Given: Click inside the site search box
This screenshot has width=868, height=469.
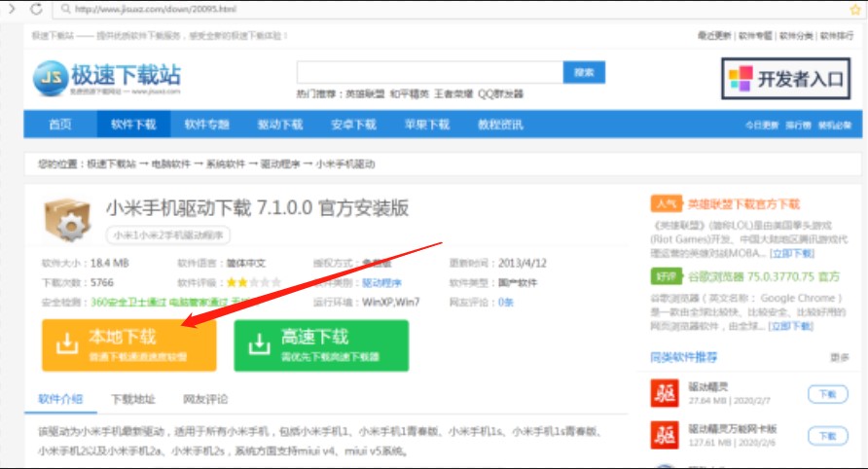Looking at the screenshot, I should tap(429, 73).
